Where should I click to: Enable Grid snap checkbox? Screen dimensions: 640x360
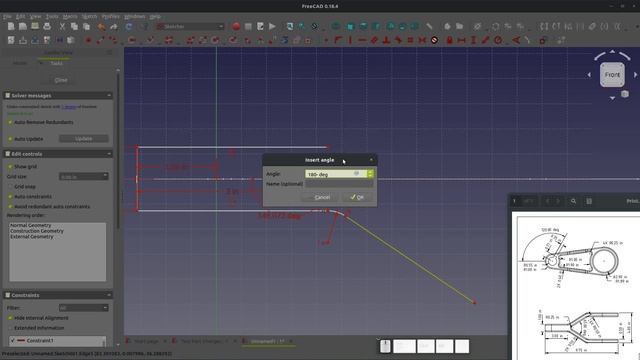tap(10, 187)
